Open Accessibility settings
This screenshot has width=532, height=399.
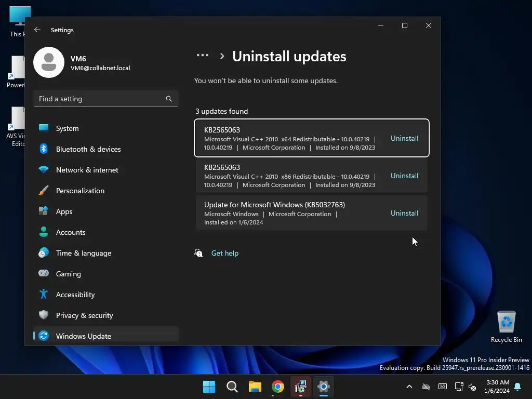106,295
